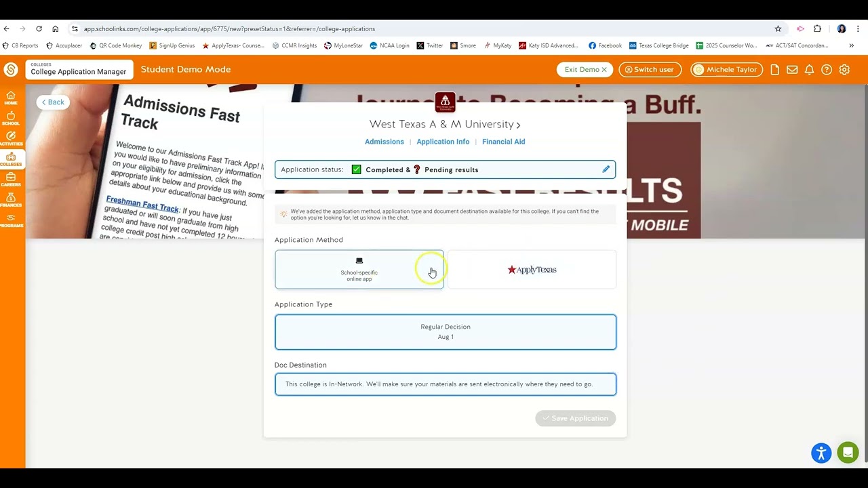The width and height of the screenshot is (868, 488).
Task: Click the West Texas A&M university logo
Action: [x=445, y=102]
